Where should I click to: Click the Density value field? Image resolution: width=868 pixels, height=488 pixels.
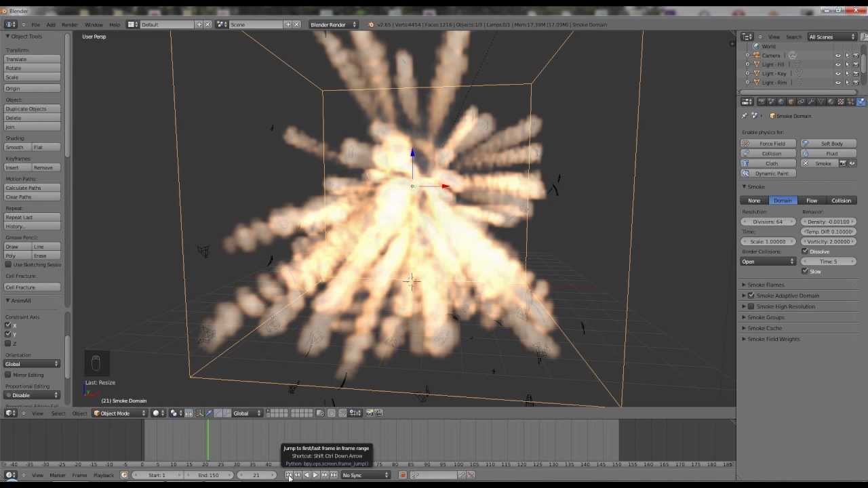pos(829,222)
